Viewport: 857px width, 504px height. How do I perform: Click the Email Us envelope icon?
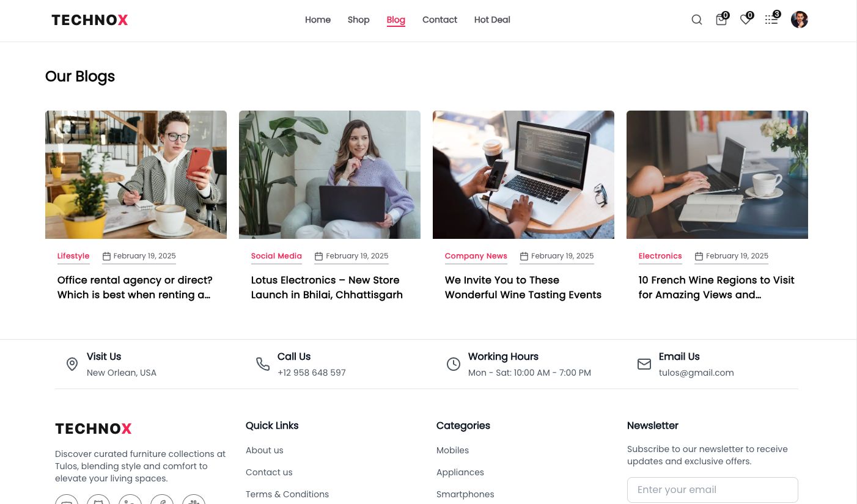[x=644, y=364]
